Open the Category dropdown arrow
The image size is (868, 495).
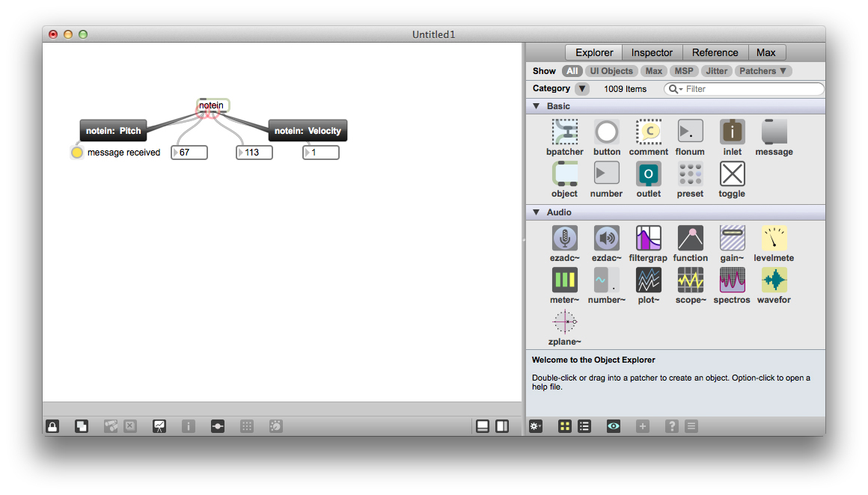click(x=582, y=88)
